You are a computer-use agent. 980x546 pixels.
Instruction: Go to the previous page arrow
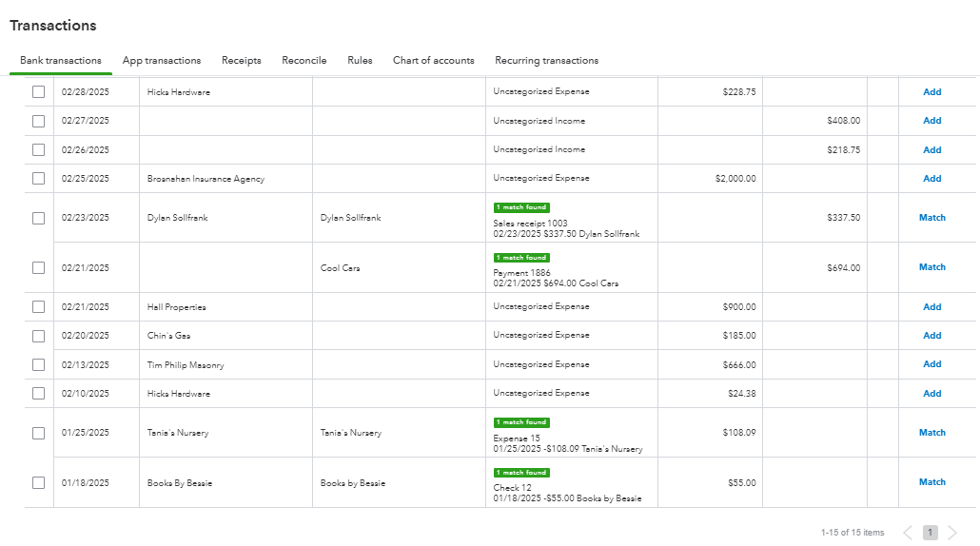(x=908, y=533)
